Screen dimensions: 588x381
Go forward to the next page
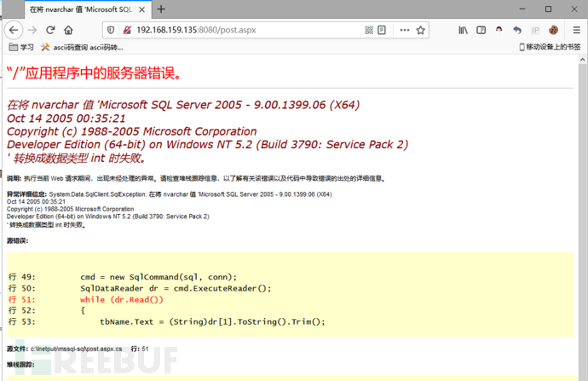[x=32, y=30]
